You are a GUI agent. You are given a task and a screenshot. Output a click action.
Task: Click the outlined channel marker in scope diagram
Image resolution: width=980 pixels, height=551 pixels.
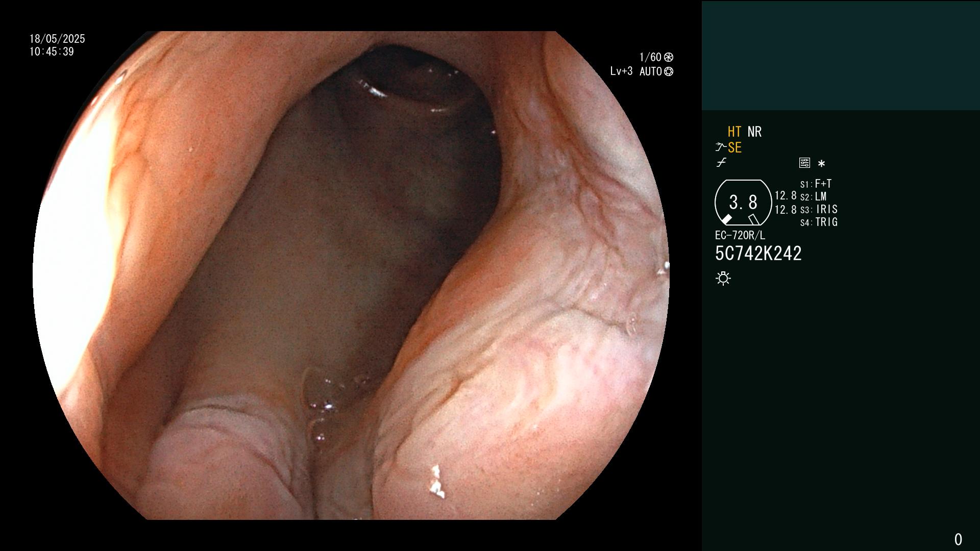pyautogui.click(x=754, y=219)
